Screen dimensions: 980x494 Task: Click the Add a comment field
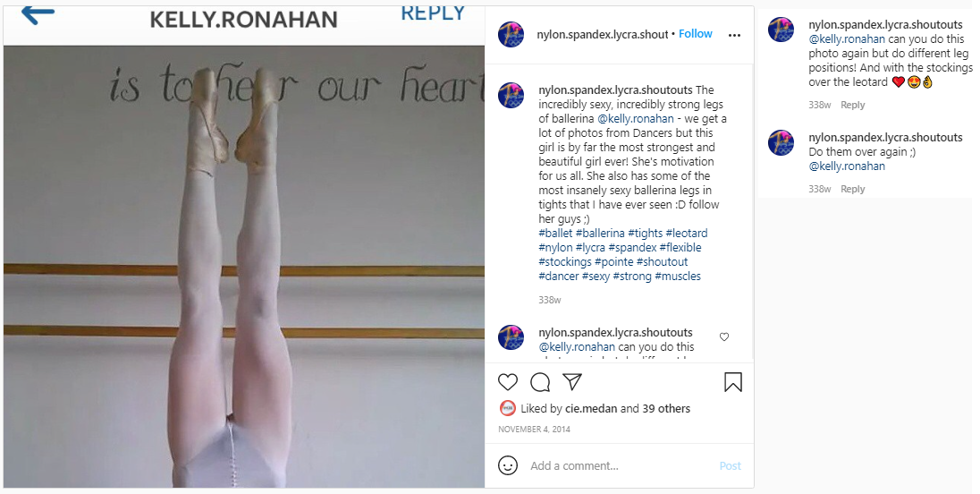619,466
